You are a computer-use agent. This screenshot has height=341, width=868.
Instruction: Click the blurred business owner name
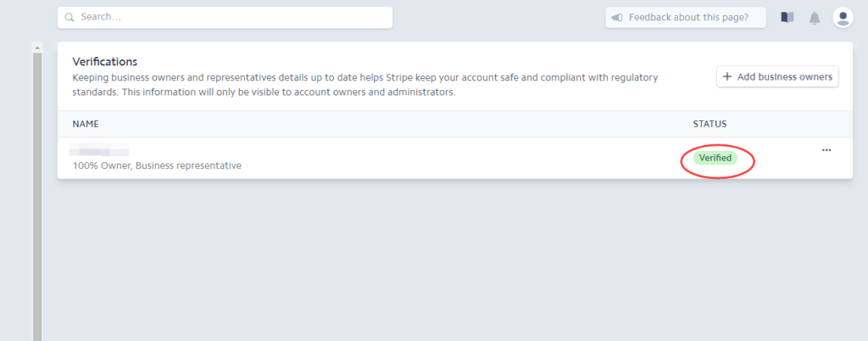[x=99, y=150]
